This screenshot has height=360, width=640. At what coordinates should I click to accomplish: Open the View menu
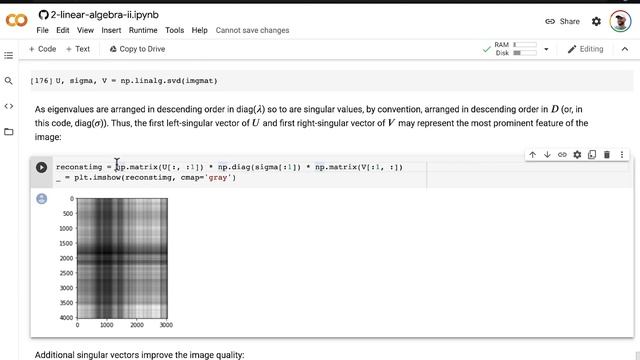point(85,30)
